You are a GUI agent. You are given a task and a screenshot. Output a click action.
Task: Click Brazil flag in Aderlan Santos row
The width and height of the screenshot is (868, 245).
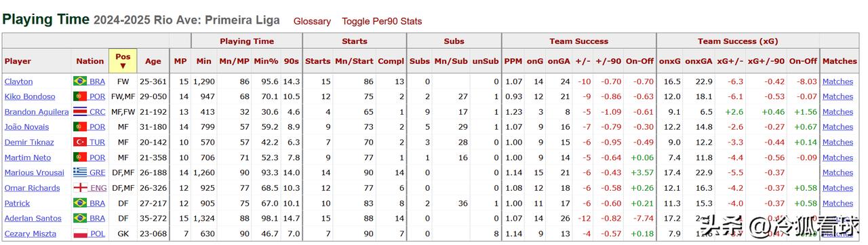(x=80, y=219)
